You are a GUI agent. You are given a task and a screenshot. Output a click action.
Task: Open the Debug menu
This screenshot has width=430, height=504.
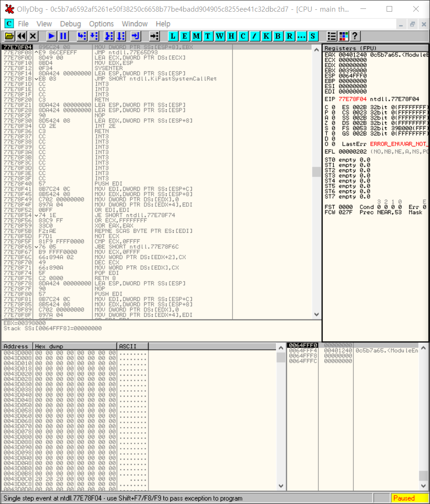(x=70, y=24)
